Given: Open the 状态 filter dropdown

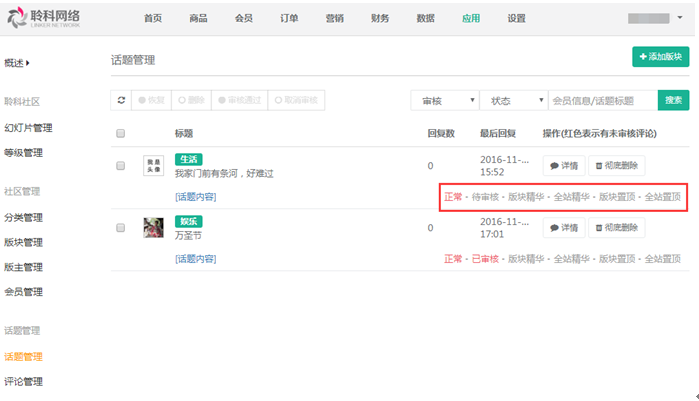Looking at the screenshot, I should [x=512, y=100].
